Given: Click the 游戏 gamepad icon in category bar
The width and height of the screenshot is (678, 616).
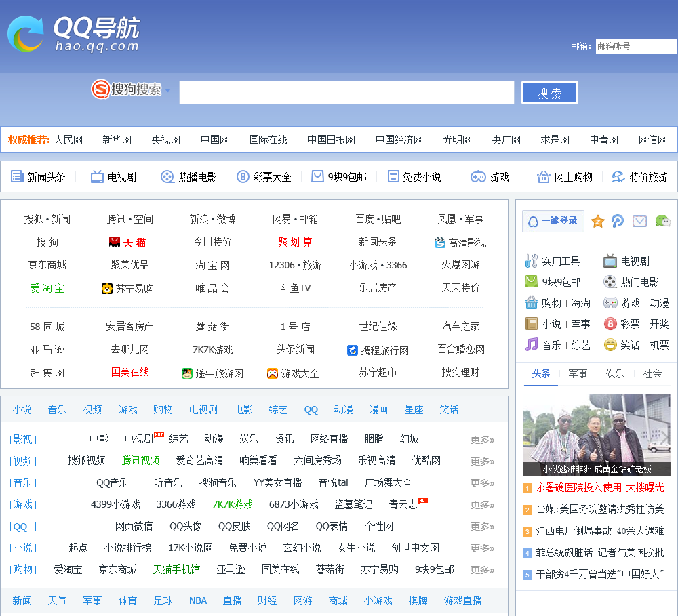Looking at the screenshot, I should [x=478, y=177].
